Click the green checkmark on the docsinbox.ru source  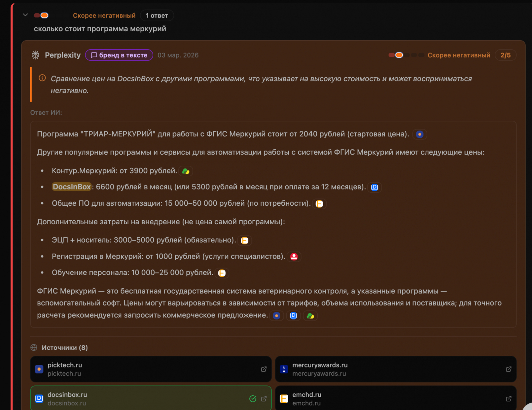(x=253, y=399)
